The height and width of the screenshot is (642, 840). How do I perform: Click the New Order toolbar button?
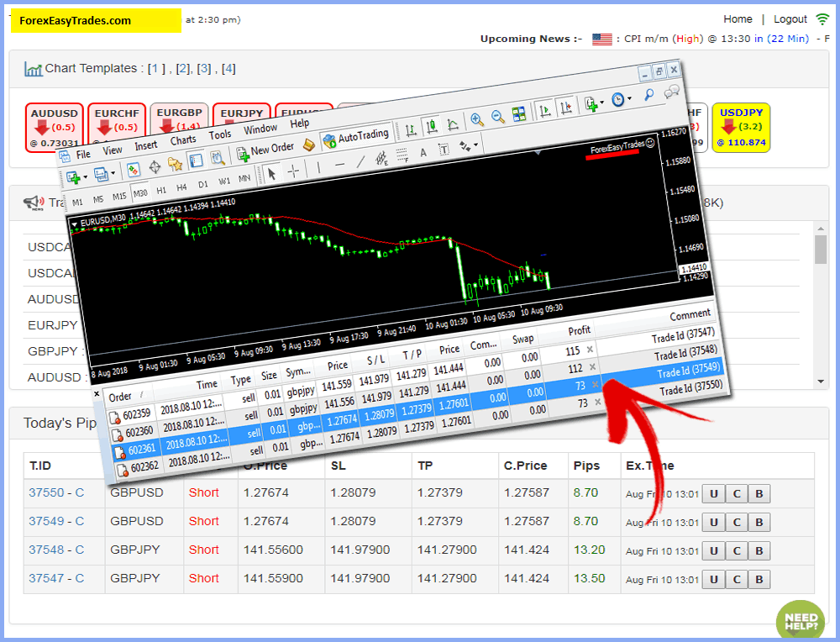click(265, 150)
